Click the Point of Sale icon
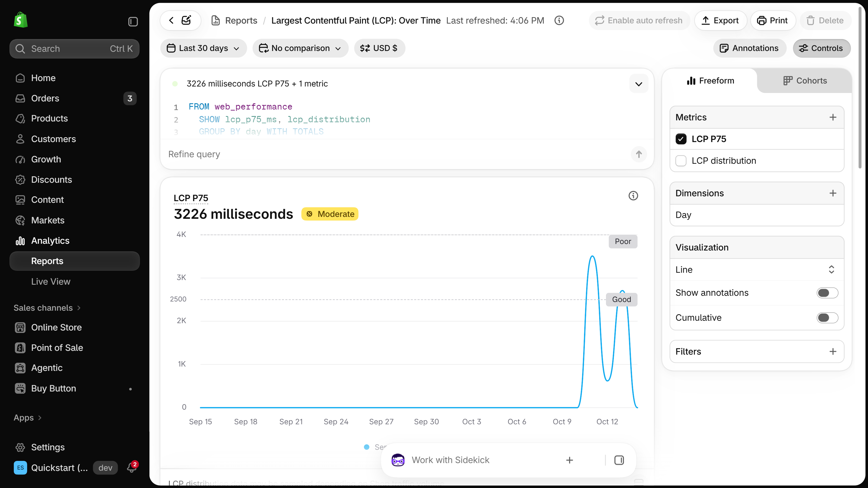 click(20, 348)
